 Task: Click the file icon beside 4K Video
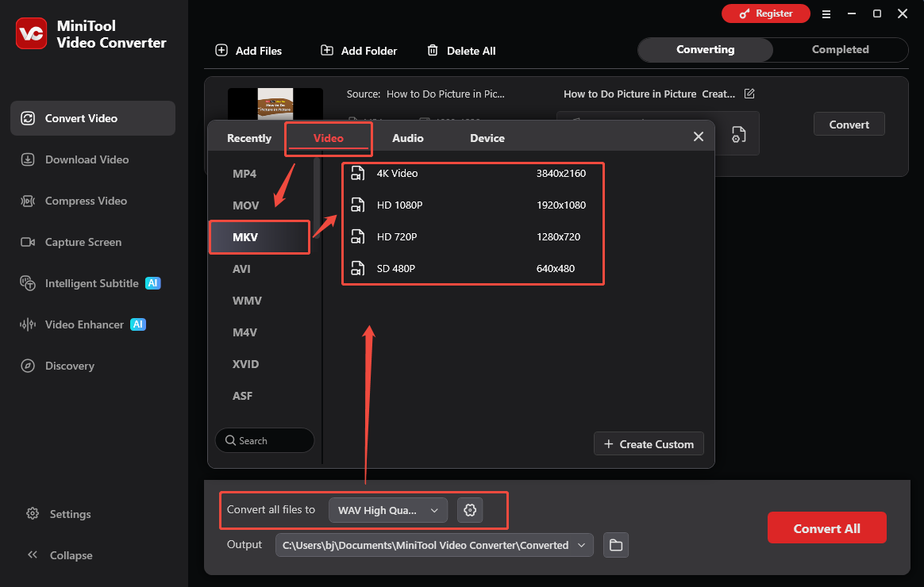tap(358, 174)
